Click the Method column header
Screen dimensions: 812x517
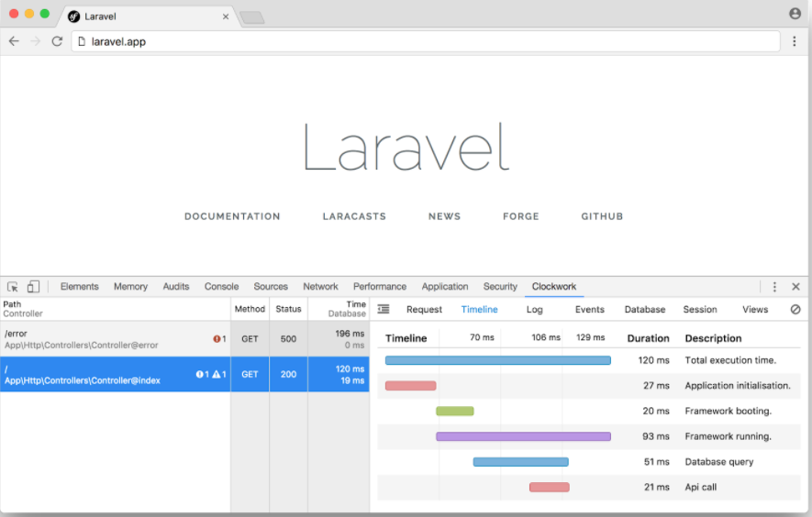(x=250, y=309)
